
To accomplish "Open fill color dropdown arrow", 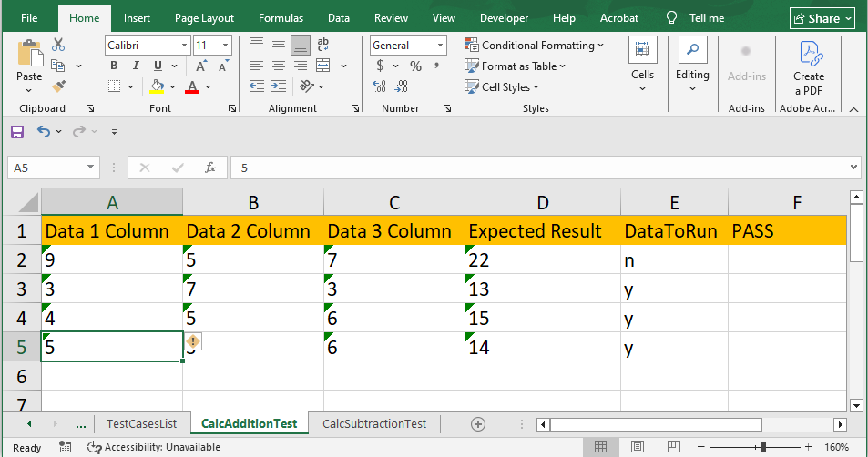I will (173, 86).
